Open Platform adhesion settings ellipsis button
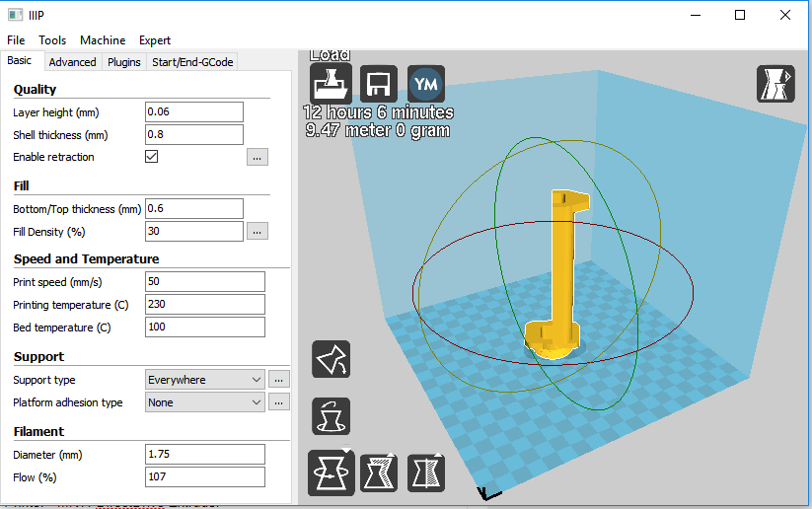Image resolution: width=812 pixels, height=509 pixels. [x=278, y=401]
